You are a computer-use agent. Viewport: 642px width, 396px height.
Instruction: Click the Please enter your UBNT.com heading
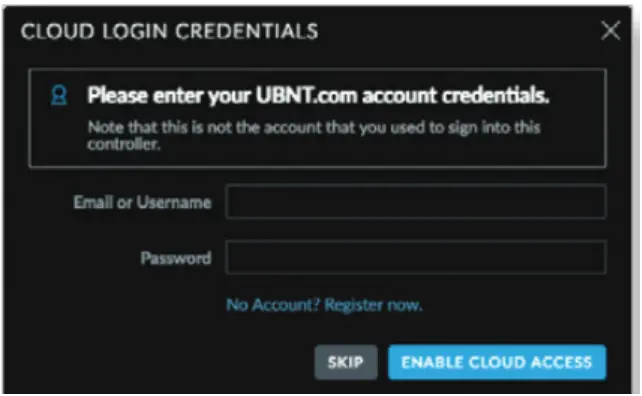point(318,95)
